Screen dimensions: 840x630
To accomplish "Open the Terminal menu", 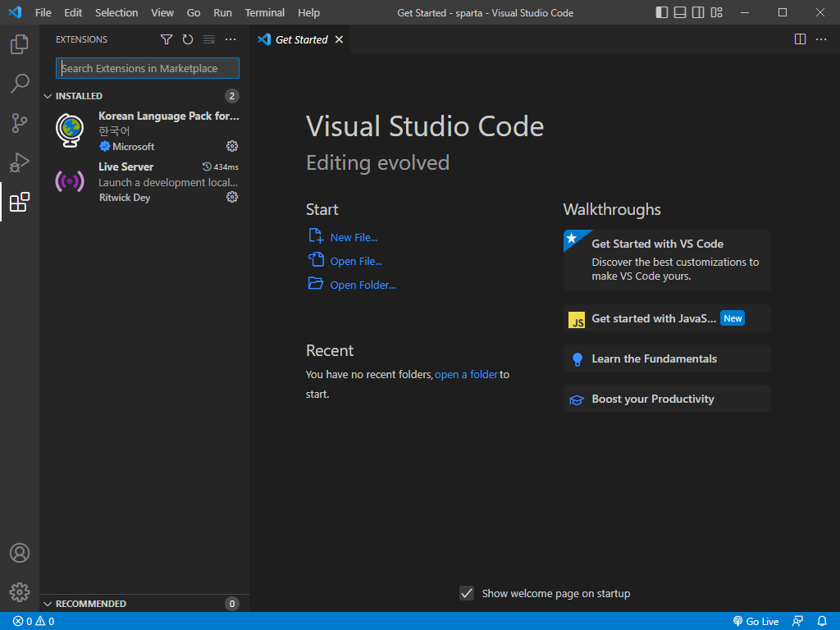I will pos(265,12).
